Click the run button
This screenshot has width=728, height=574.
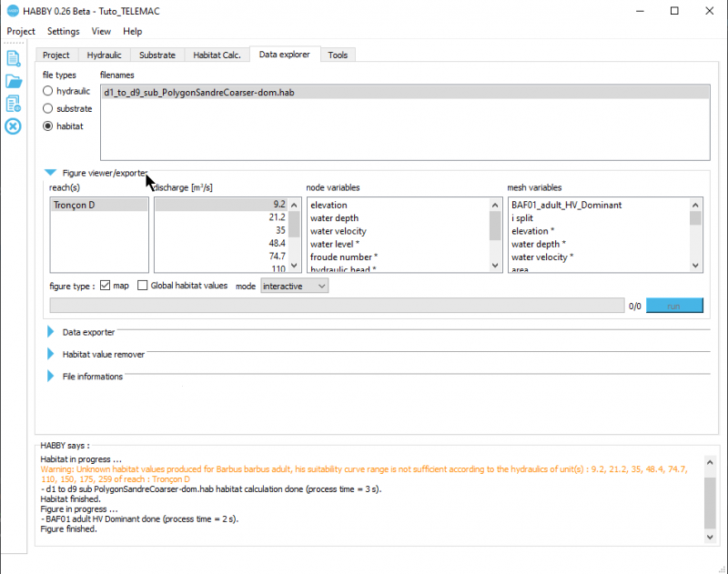pyautogui.click(x=674, y=305)
